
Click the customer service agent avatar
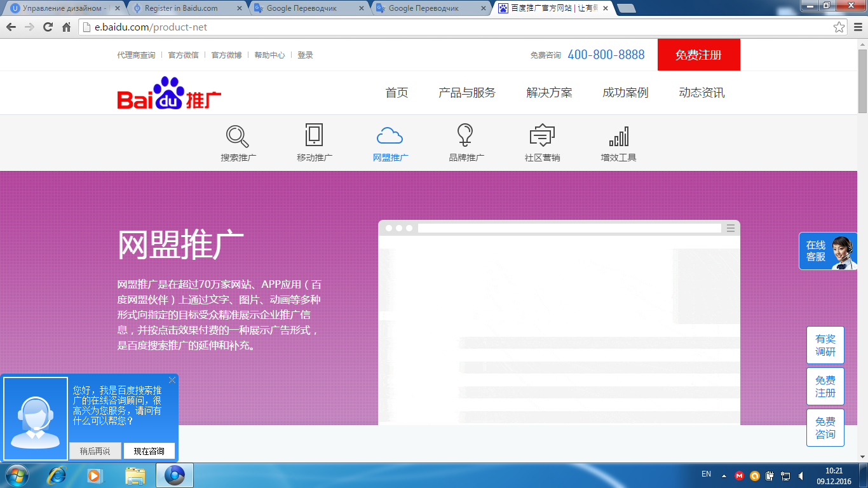point(36,418)
